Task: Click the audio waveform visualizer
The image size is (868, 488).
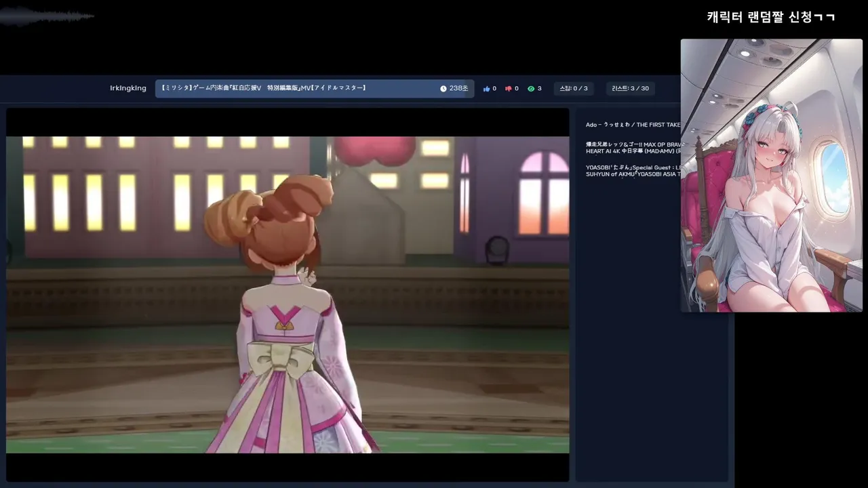Action: (46, 16)
